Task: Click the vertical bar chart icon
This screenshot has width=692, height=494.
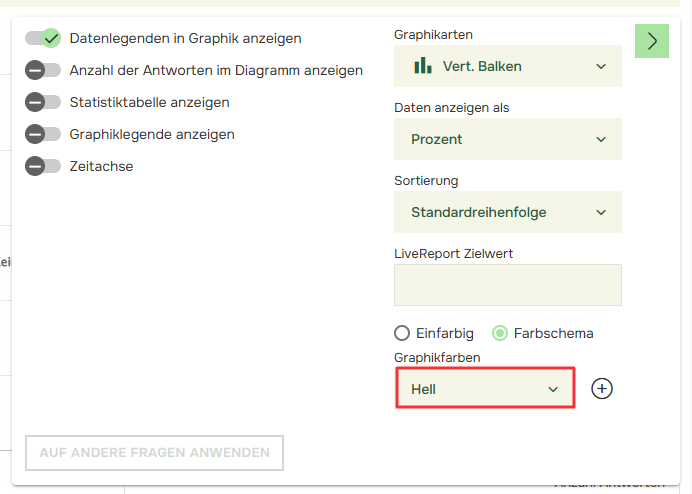Action: point(423,66)
